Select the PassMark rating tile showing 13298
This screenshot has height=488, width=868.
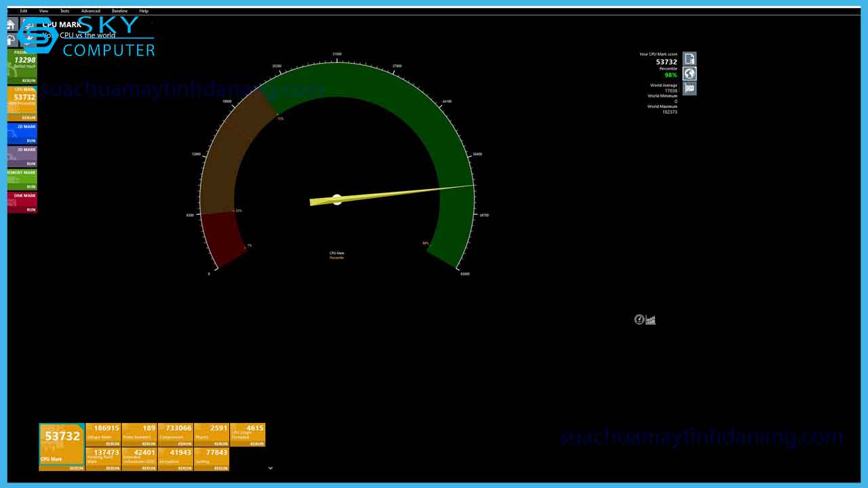(22, 64)
